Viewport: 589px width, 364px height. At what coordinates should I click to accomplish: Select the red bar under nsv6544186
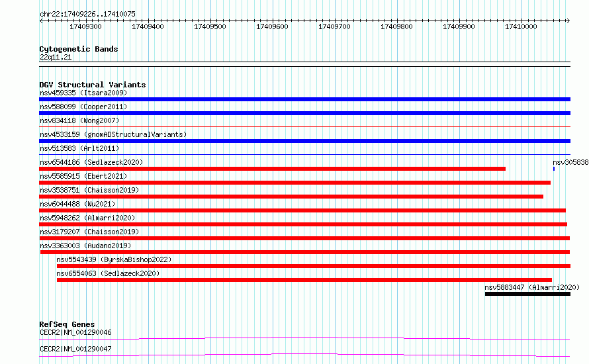point(273,169)
